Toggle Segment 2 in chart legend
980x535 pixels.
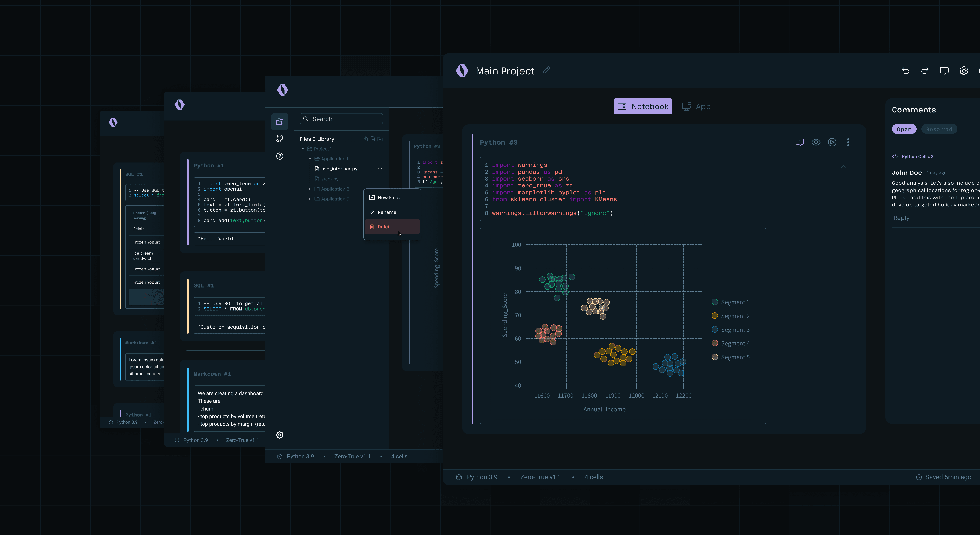tap(730, 316)
